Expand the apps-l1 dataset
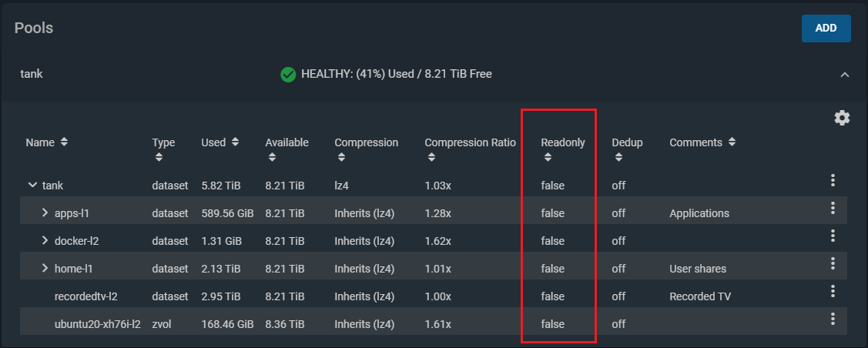The height and width of the screenshot is (348, 868). [x=45, y=213]
